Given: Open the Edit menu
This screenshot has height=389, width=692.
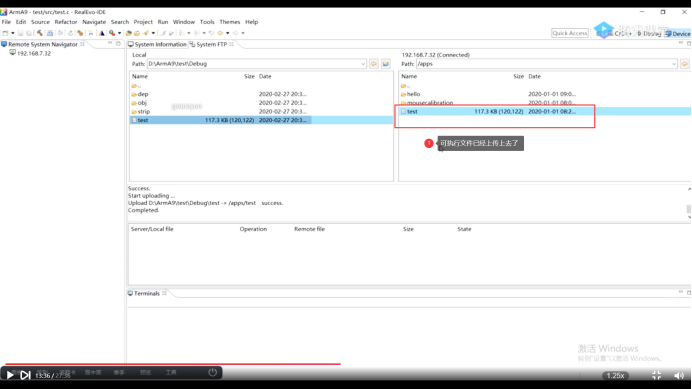Looking at the screenshot, I should tap(21, 22).
